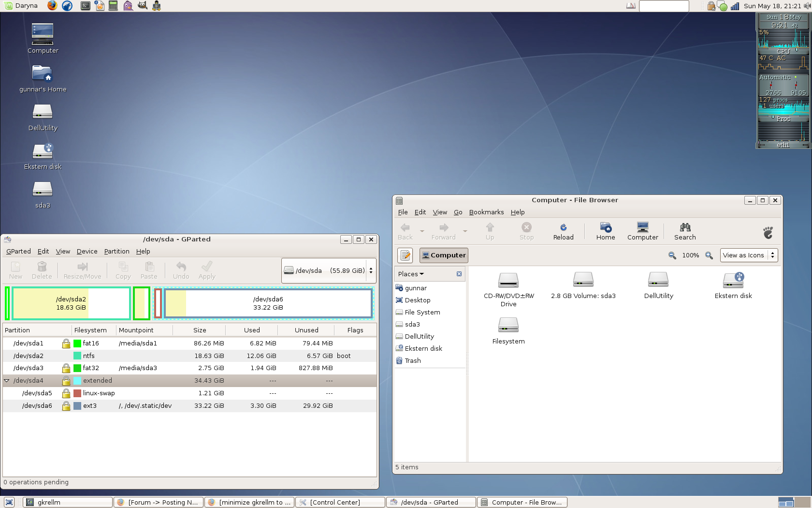Image resolution: width=812 pixels, height=508 pixels.
Task: Close the Places side pane
Action: click(459, 274)
